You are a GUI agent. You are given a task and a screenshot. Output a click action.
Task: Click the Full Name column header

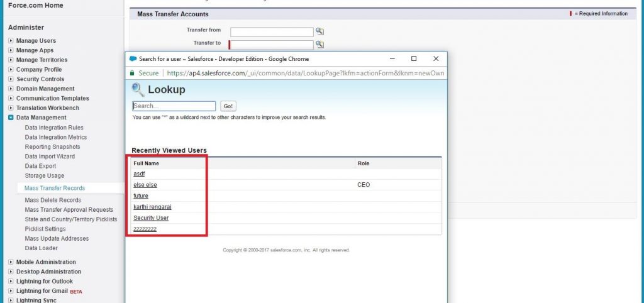(146, 163)
